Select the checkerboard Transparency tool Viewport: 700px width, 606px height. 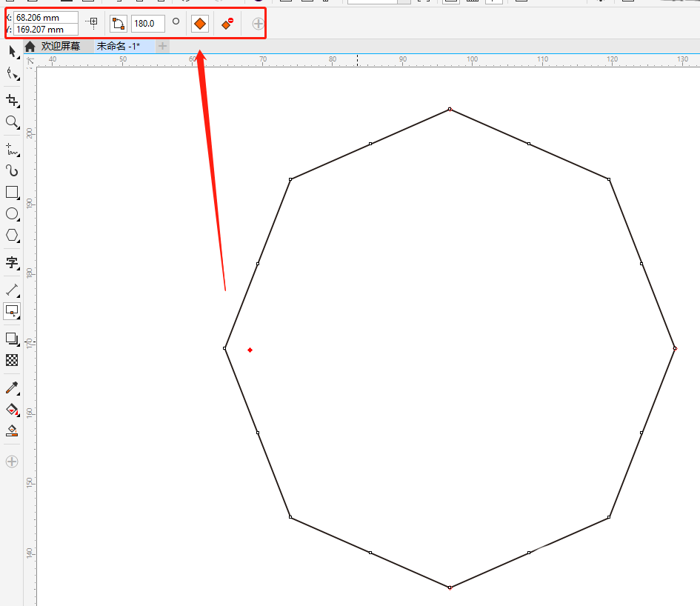pos(12,360)
